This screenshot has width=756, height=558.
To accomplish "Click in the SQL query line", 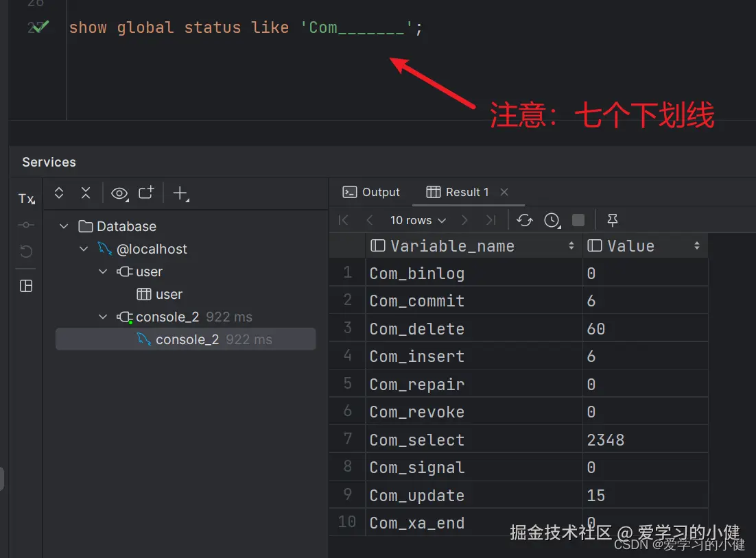I will (x=246, y=27).
